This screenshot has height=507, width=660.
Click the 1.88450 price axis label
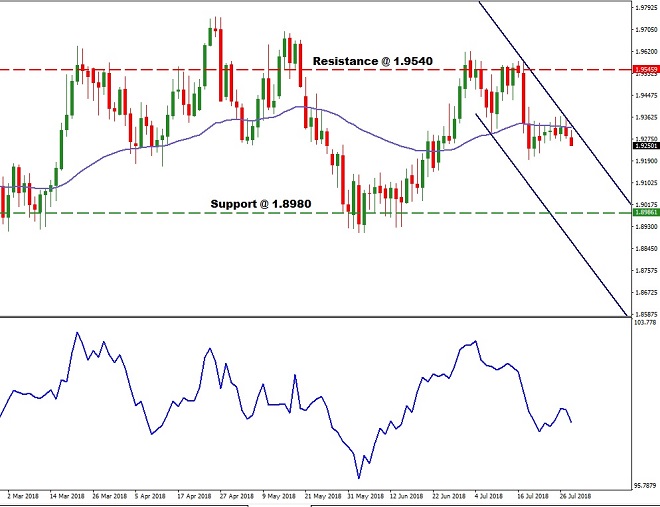pyautogui.click(x=647, y=248)
